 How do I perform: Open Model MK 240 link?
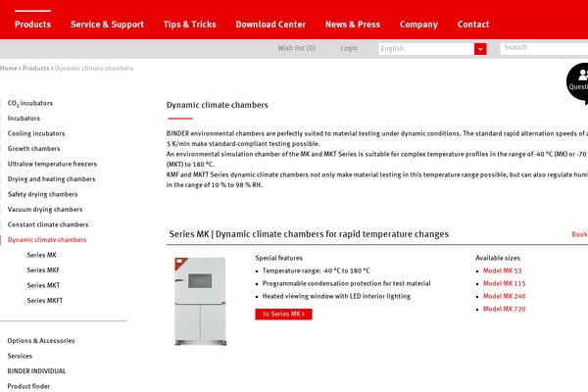click(504, 296)
